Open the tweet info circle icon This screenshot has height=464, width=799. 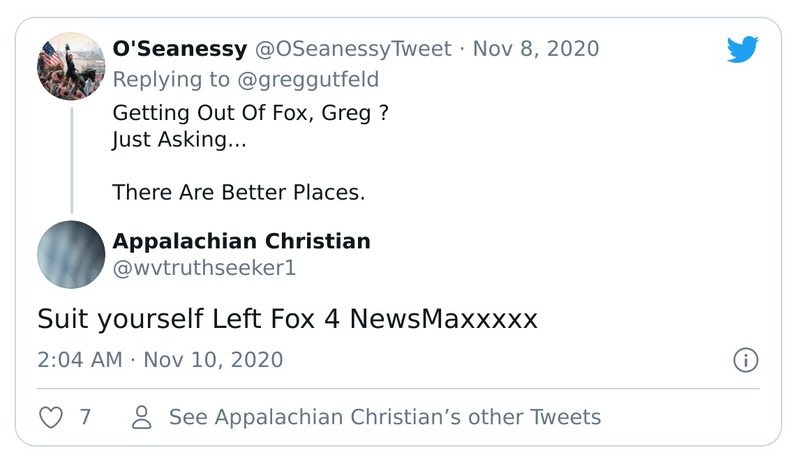[746, 360]
